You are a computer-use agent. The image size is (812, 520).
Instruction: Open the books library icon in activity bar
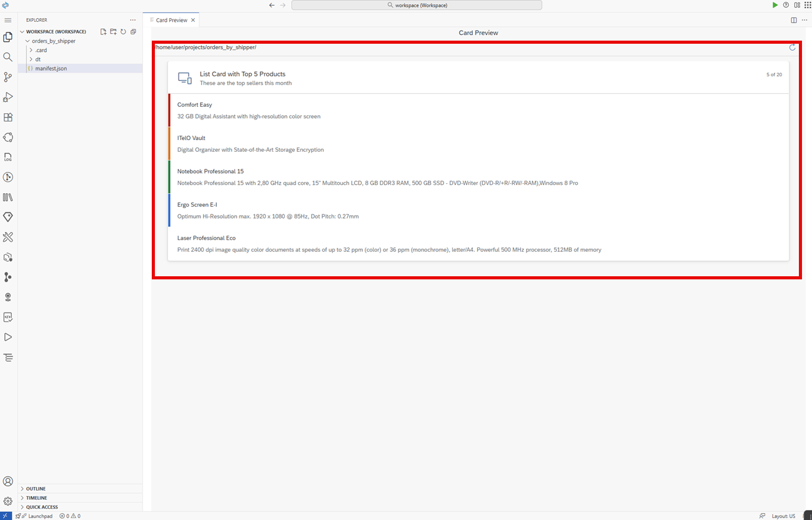click(x=8, y=197)
